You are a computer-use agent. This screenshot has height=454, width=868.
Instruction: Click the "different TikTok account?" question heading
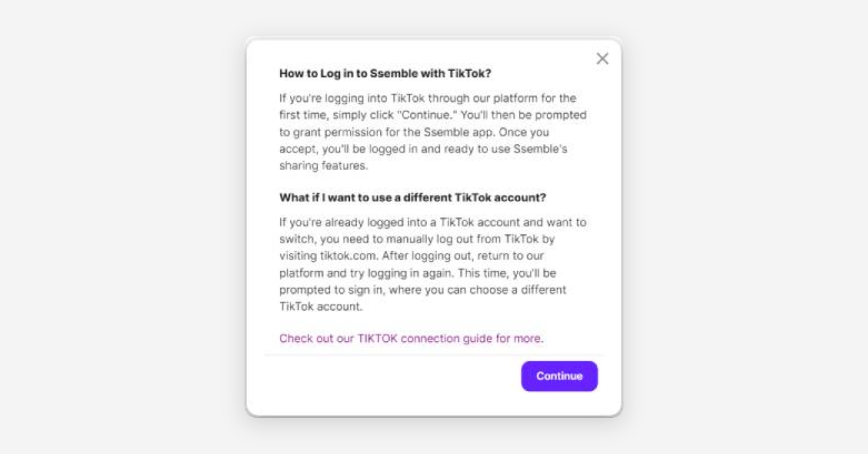tap(412, 198)
